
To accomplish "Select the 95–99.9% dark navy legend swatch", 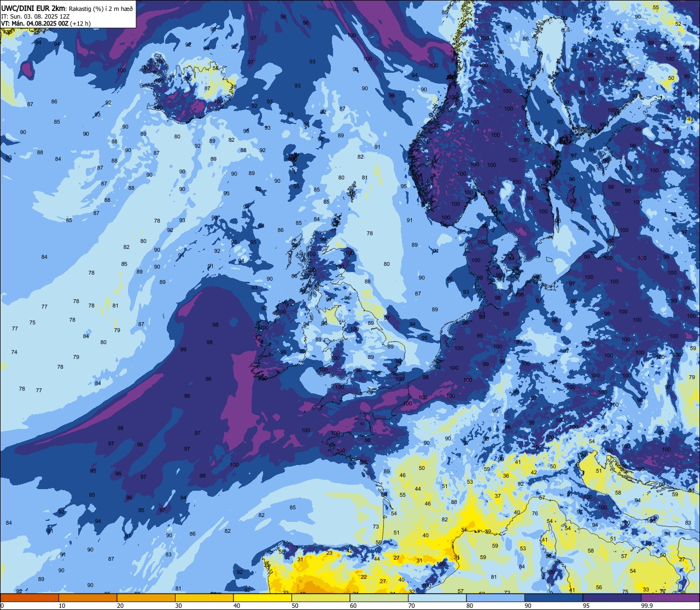I will coord(612,597).
